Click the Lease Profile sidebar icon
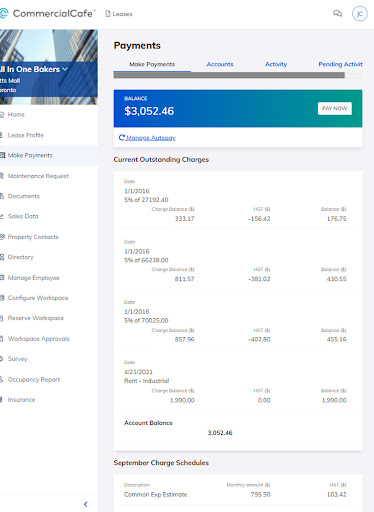This screenshot has height=512, width=374. point(2,135)
